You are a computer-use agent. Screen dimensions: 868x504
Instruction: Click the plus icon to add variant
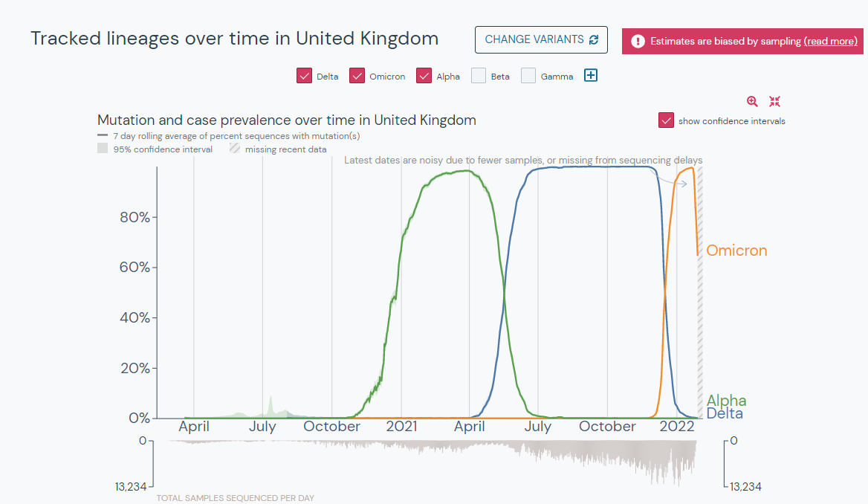coord(591,75)
